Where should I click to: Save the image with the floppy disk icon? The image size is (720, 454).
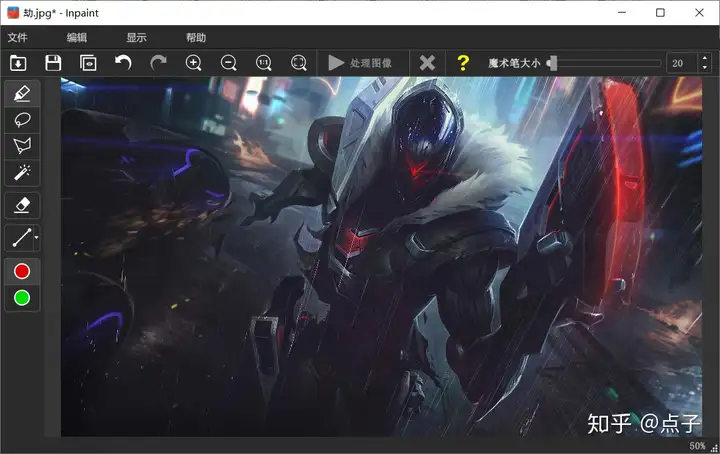tap(53, 62)
